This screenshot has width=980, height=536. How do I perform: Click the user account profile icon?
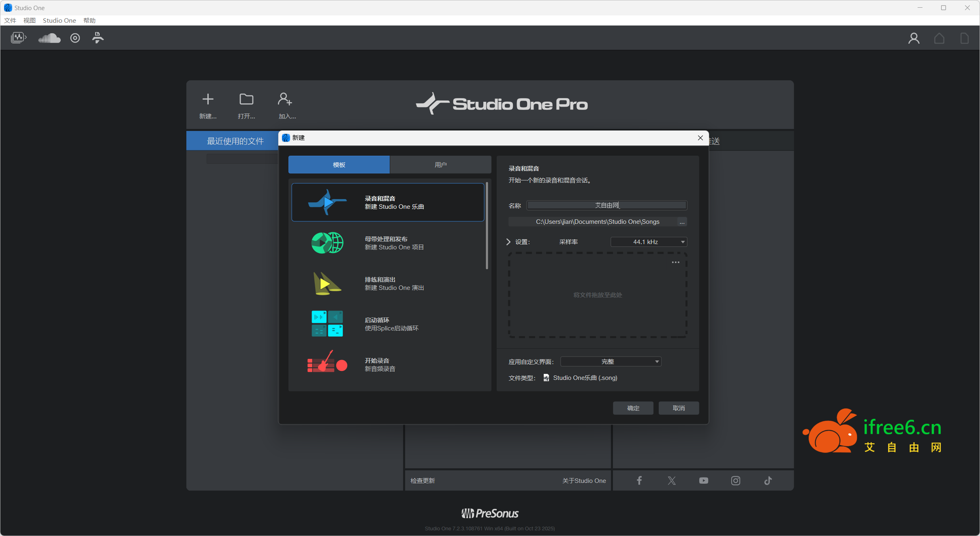tap(914, 38)
